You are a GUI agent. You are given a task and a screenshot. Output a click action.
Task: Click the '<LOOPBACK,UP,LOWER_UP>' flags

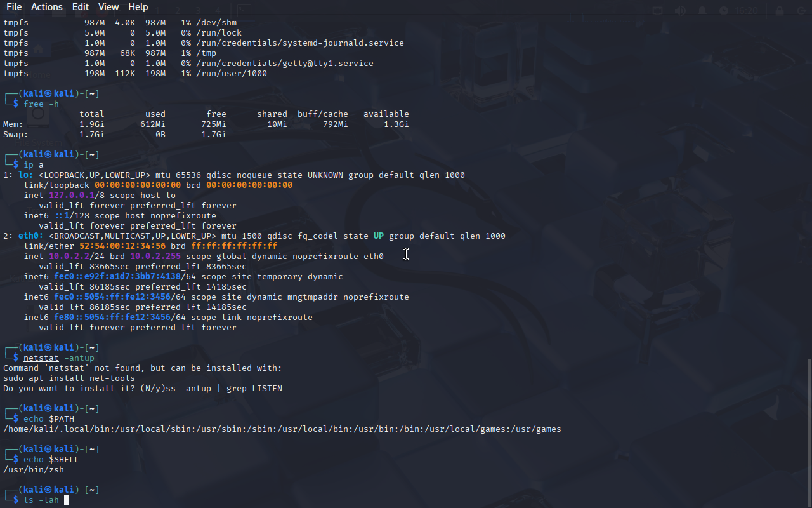pos(95,175)
